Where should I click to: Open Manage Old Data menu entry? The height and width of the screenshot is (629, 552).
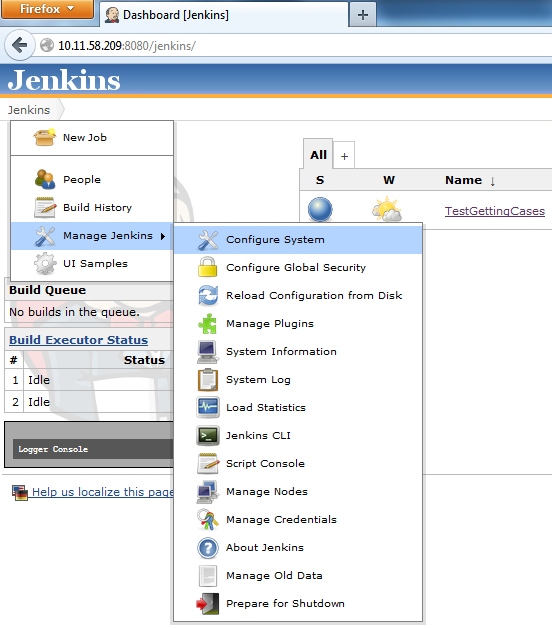click(x=298, y=576)
